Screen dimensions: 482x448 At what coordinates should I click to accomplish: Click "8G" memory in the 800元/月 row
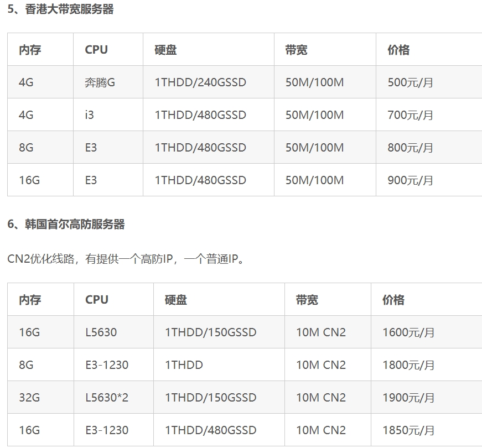click(x=26, y=148)
